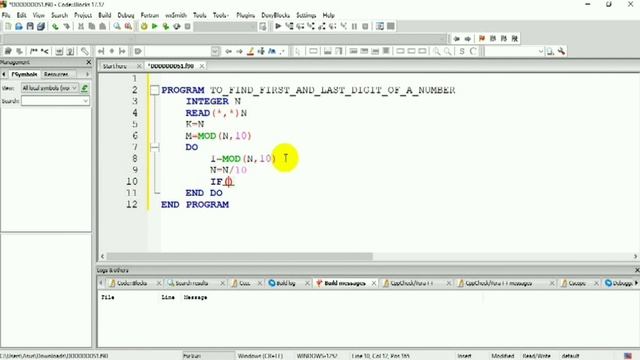Collapse the DO loop fold marker on line 7

[x=155, y=147]
